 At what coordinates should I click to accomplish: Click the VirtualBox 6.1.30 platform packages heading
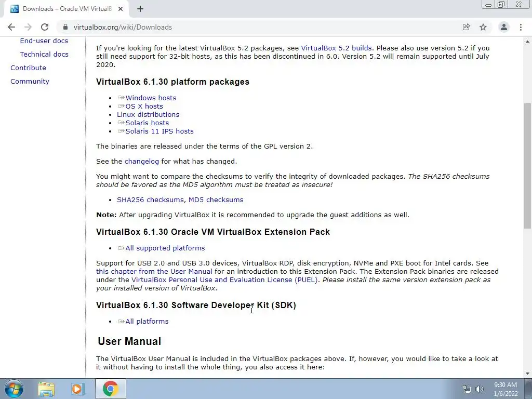tap(172, 82)
